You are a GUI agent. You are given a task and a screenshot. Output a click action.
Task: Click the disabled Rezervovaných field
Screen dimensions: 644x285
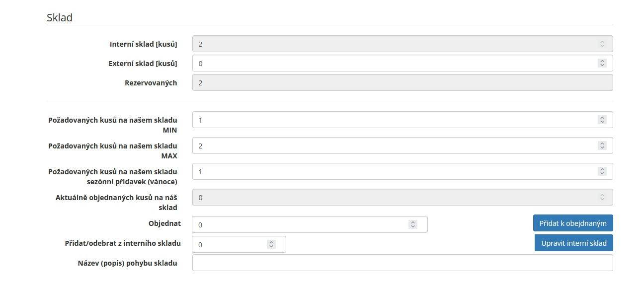point(402,82)
